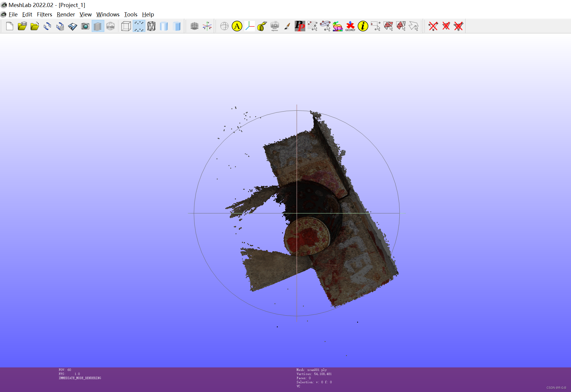The image size is (571, 392).
Task: Click the yellow Get Info icon
Action: click(363, 26)
